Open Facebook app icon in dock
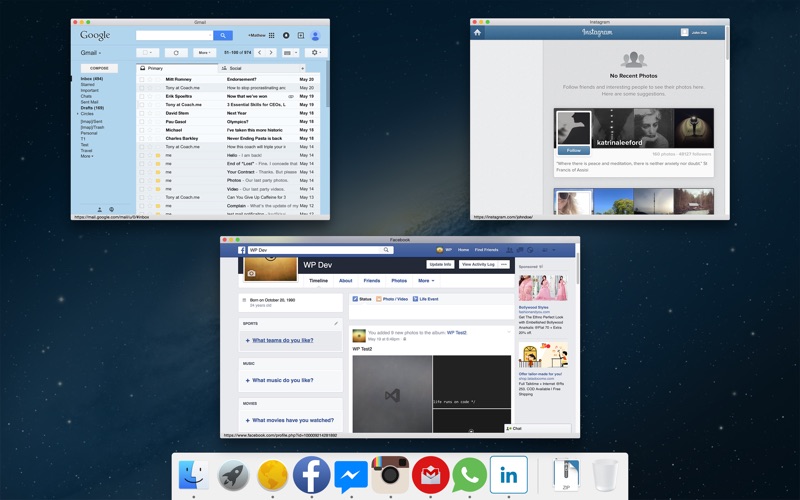Image resolution: width=800 pixels, height=500 pixels. 311,475
